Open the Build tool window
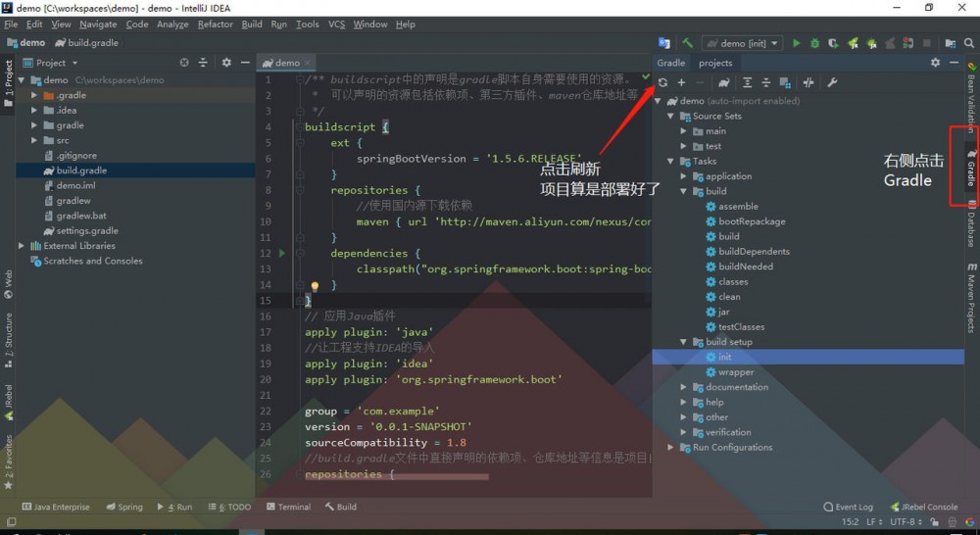Image resolution: width=980 pixels, height=535 pixels. coord(341,507)
